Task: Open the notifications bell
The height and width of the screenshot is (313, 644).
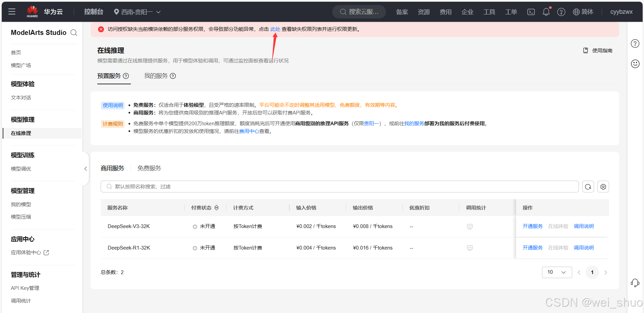Action: tap(546, 12)
